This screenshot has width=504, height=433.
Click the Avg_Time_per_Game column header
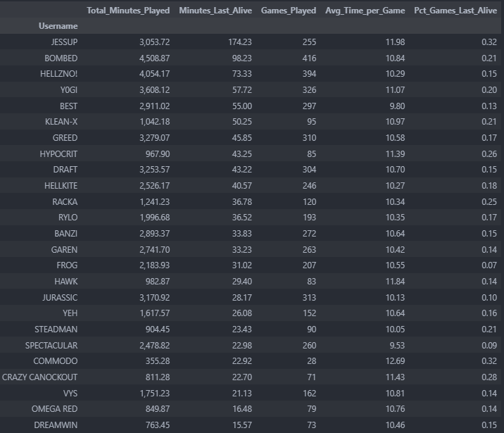[365, 11]
